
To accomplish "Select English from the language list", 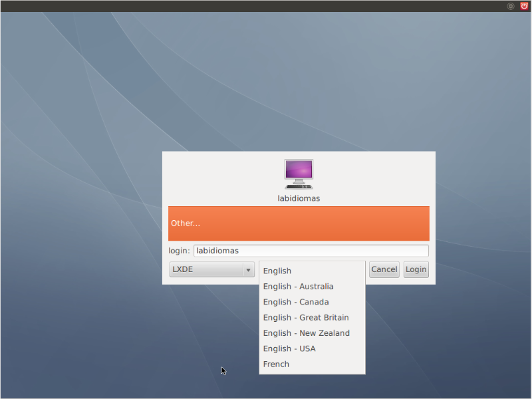I will (277, 271).
